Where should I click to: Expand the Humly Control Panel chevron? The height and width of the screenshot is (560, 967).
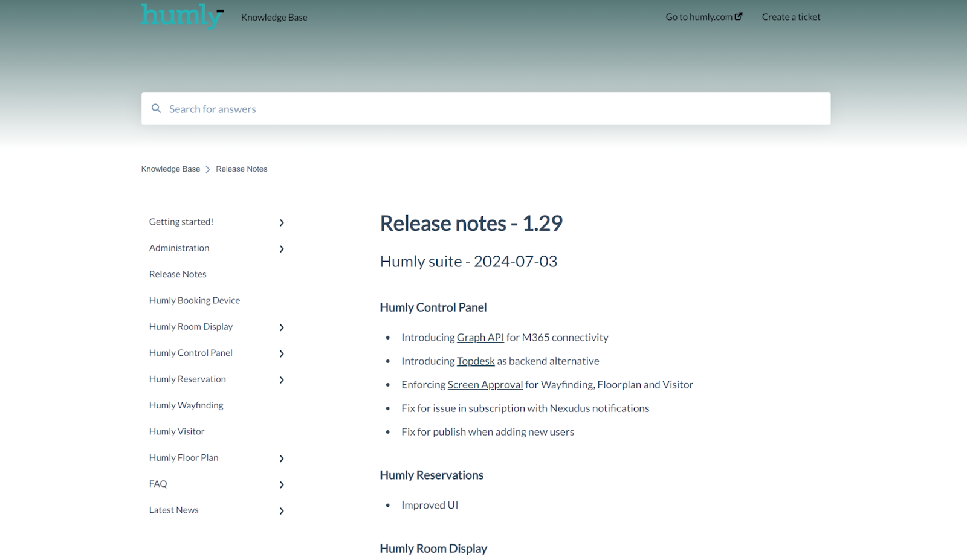click(282, 353)
